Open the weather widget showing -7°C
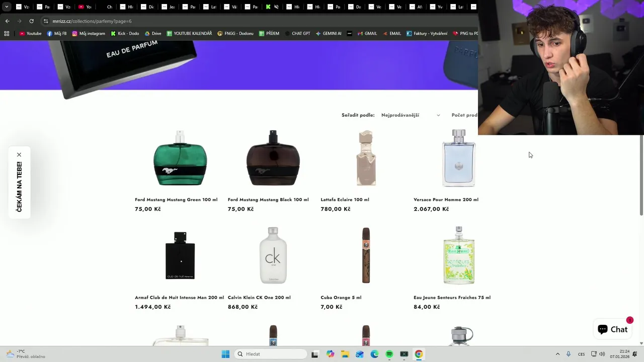This screenshot has width=644, height=362. 25,354
